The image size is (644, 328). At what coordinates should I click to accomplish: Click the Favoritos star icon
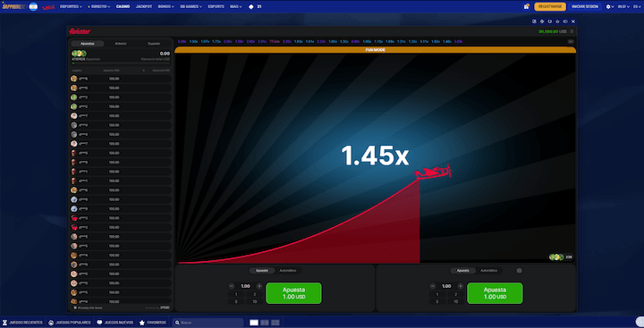click(142, 323)
